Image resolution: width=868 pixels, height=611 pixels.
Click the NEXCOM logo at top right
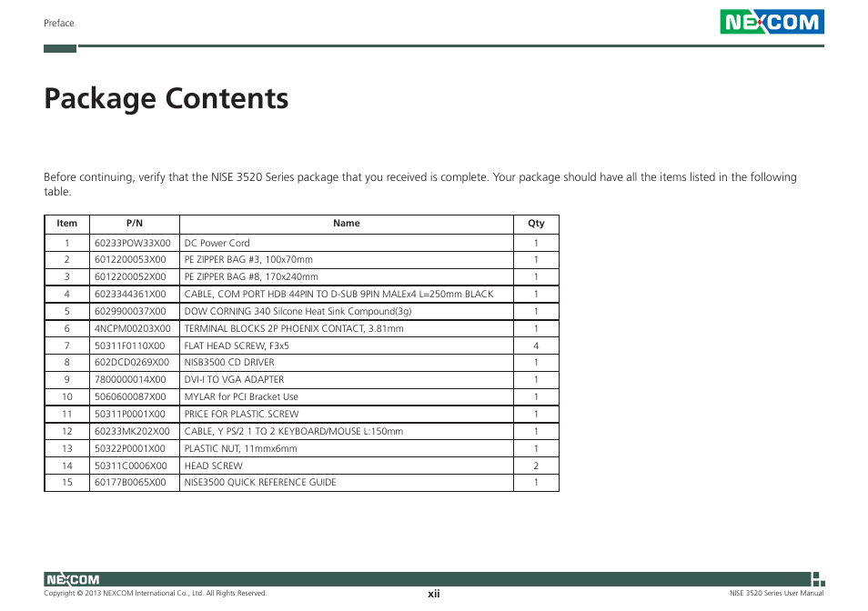point(772,22)
